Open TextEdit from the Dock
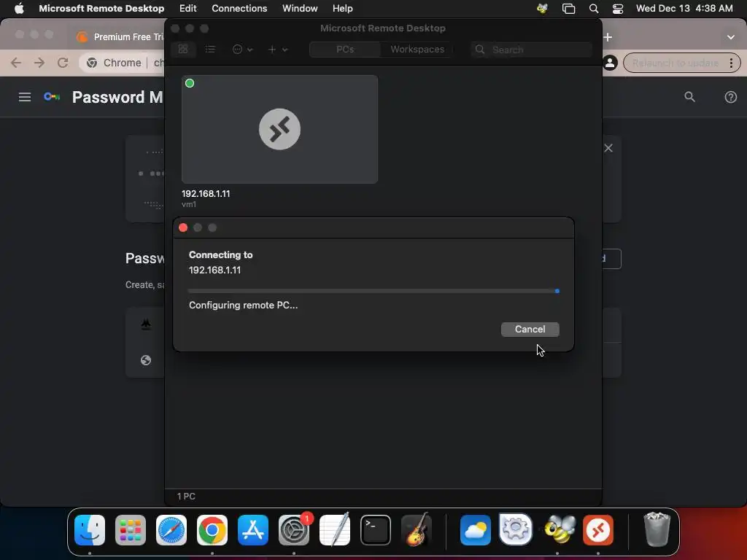 [334, 530]
